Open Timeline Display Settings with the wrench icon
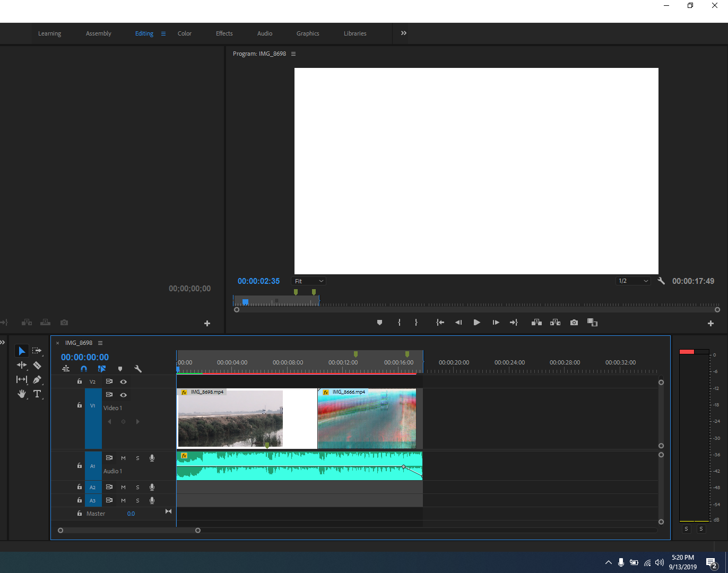The width and height of the screenshot is (728, 573). point(138,369)
